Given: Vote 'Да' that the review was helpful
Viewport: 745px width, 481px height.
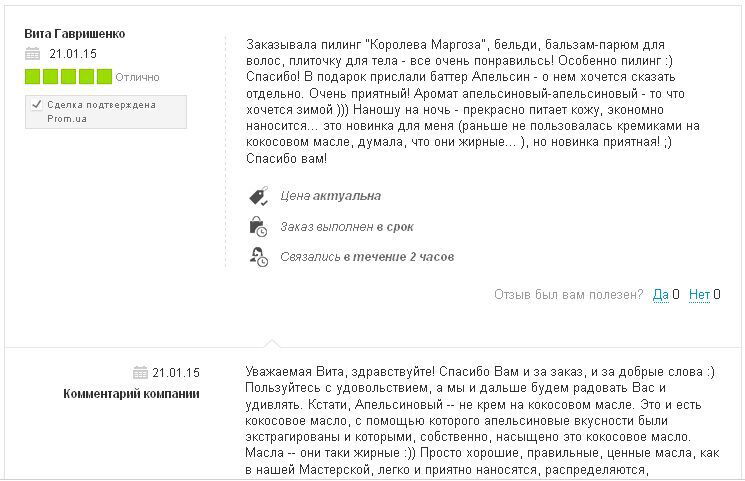Looking at the screenshot, I should (x=660, y=295).
